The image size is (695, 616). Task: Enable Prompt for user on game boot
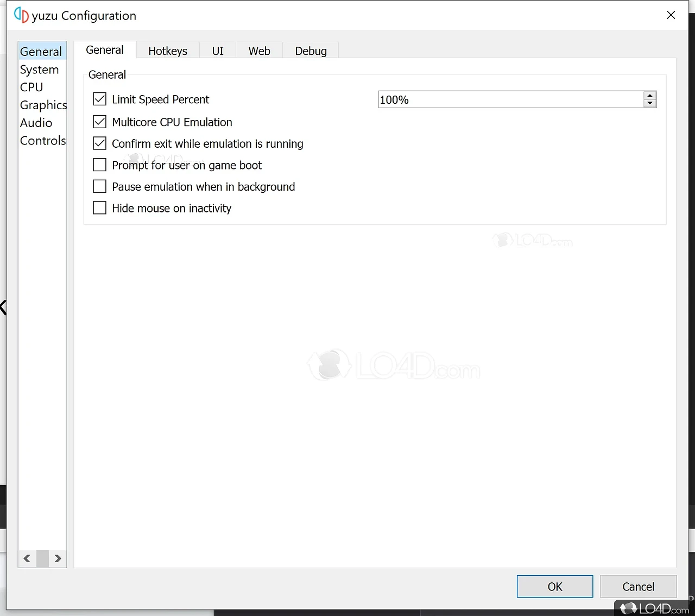pos(99,165)
